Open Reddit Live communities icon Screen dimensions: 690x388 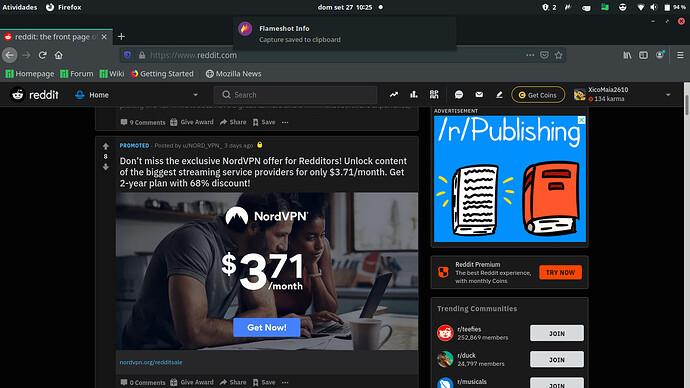pyautogui.click(x=434, y=95)
